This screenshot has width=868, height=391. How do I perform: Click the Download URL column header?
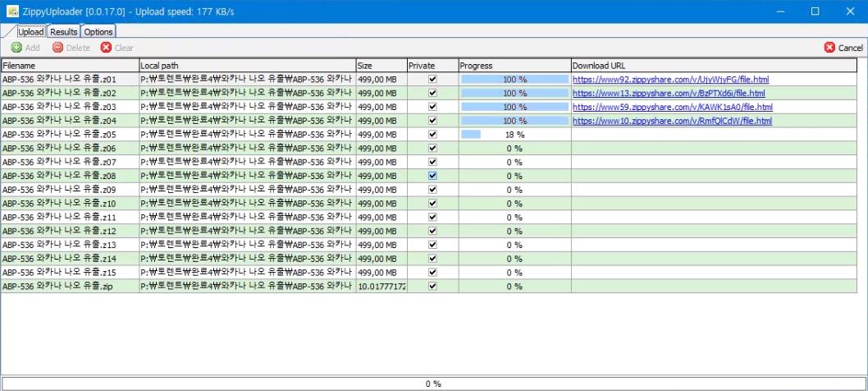click(714, 66)
